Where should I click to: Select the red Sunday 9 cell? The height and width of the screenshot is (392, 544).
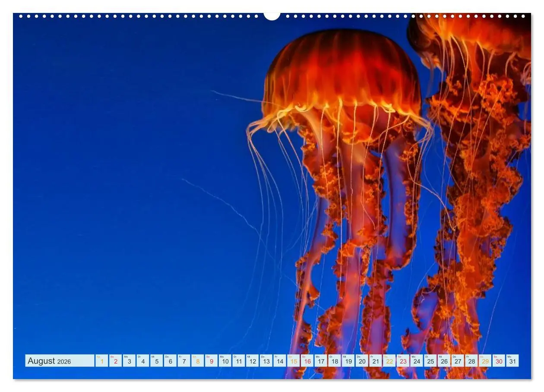[211, 361]
